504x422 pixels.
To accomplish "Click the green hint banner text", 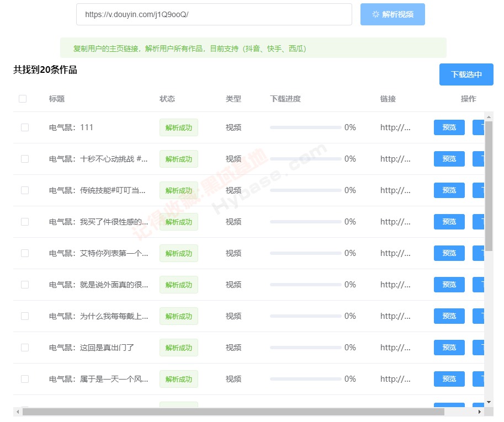I will [x=190, y=49].
